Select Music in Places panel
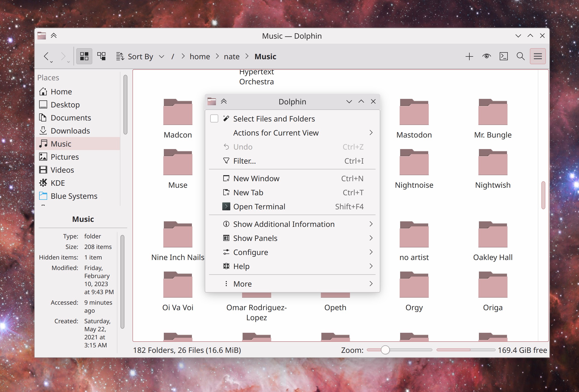 (x=78, y=144)
